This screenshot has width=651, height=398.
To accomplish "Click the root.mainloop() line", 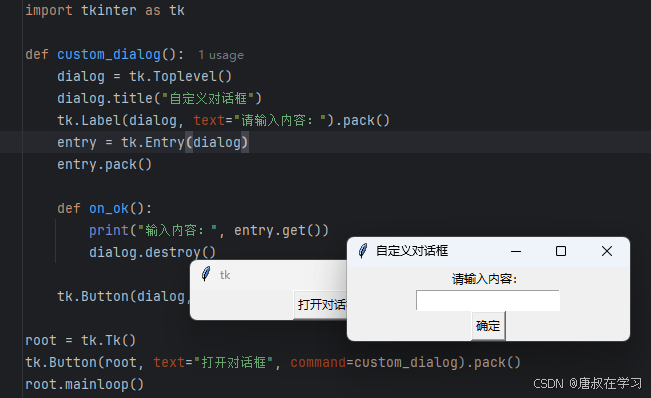I will tap(85, 384).
